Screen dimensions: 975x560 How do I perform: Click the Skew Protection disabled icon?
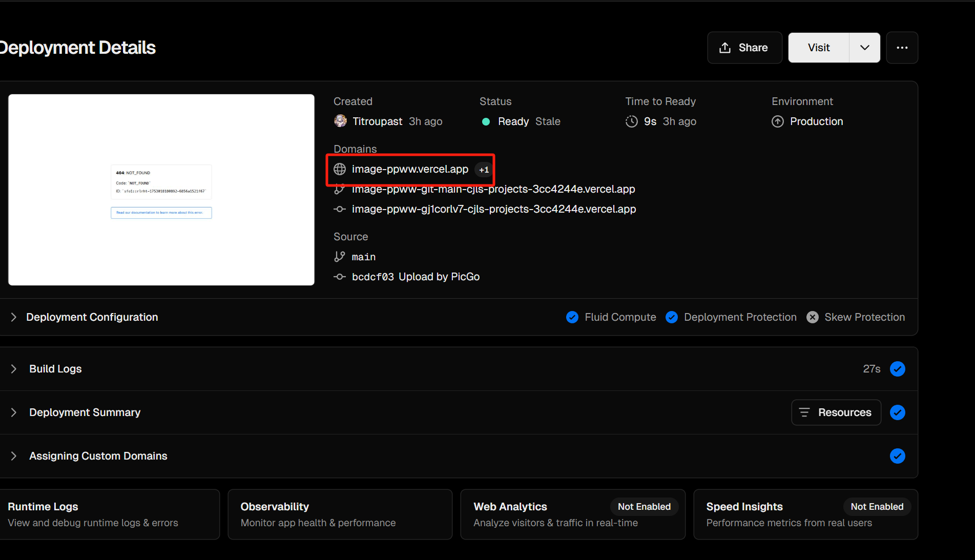(813, 317)
